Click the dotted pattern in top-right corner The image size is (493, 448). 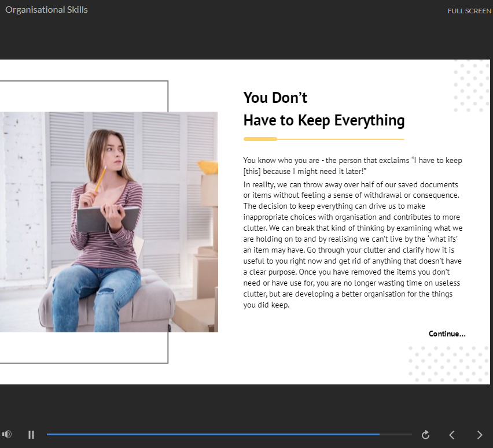(472, 87)
